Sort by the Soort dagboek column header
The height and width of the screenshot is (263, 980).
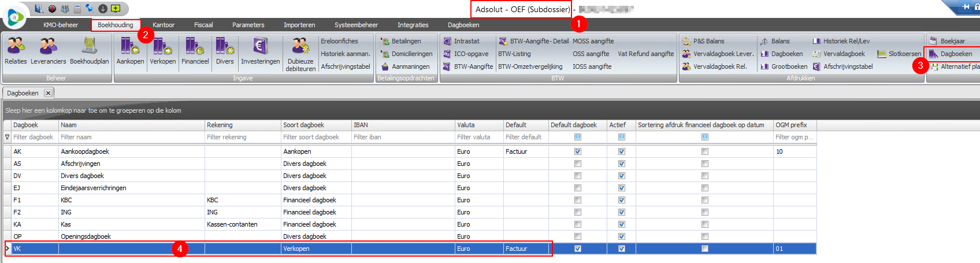tap(316, 125)
